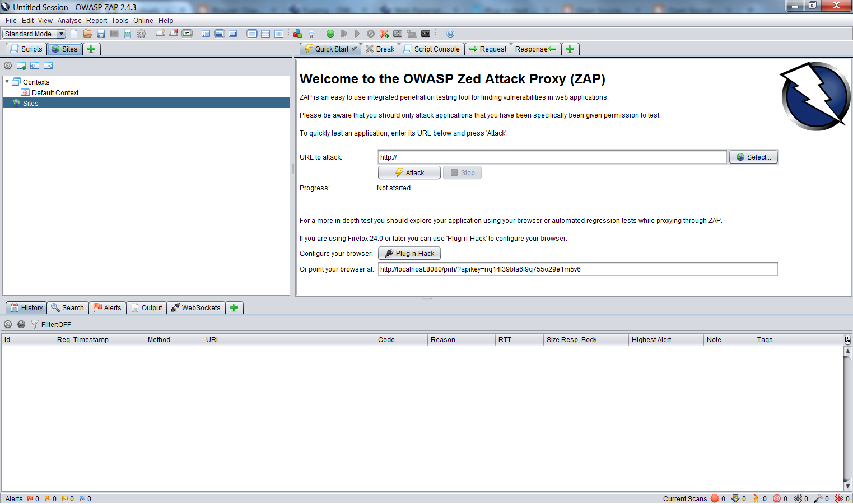
Task: Switch to the Search tab
Action: pos(68,308)
